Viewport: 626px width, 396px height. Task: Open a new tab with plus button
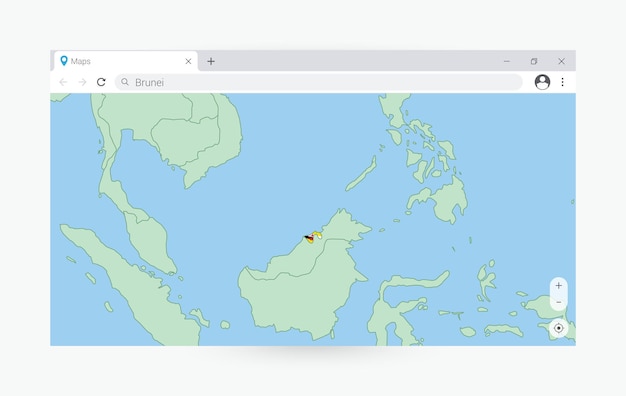point(211,61)
